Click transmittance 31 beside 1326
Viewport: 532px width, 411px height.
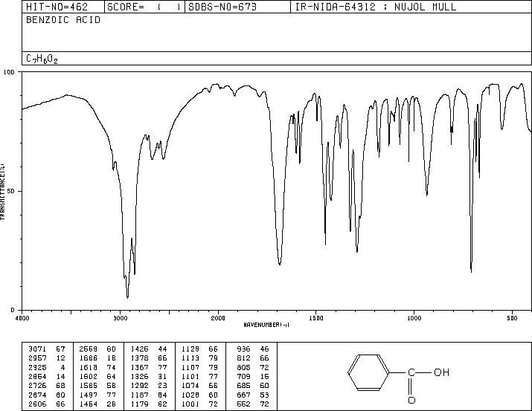tap(162, 376)
